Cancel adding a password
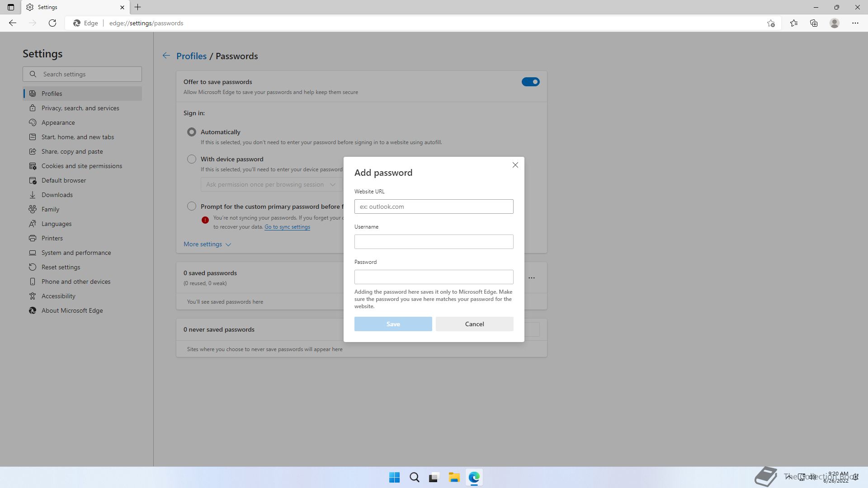Screen dimensions: 868x488 [474, 324]
